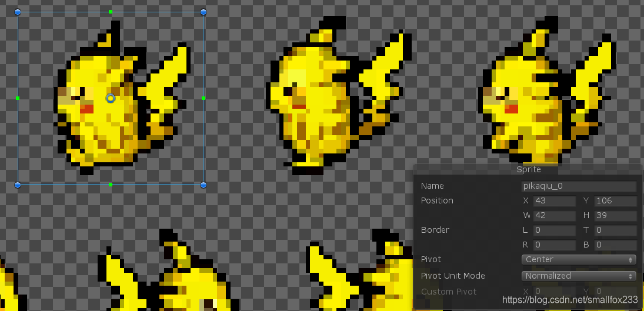Click the Name field containing pikaqiu_0

[579, 186]
